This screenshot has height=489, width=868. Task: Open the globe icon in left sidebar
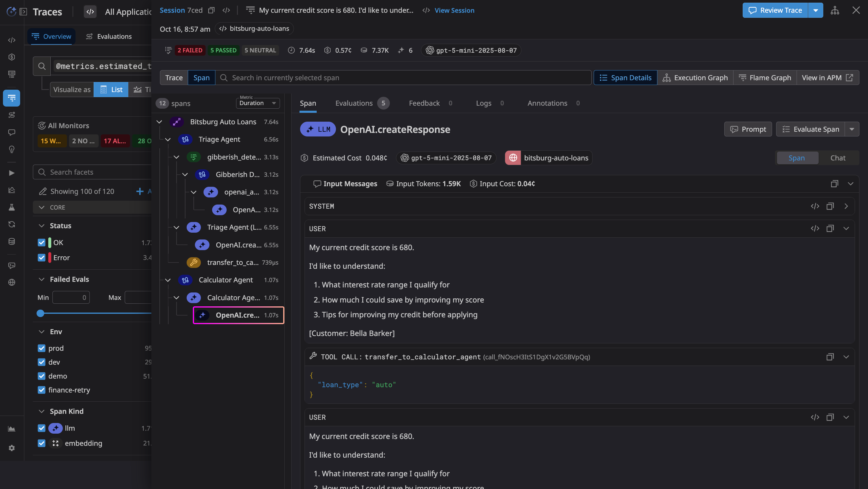pos(12,282)
